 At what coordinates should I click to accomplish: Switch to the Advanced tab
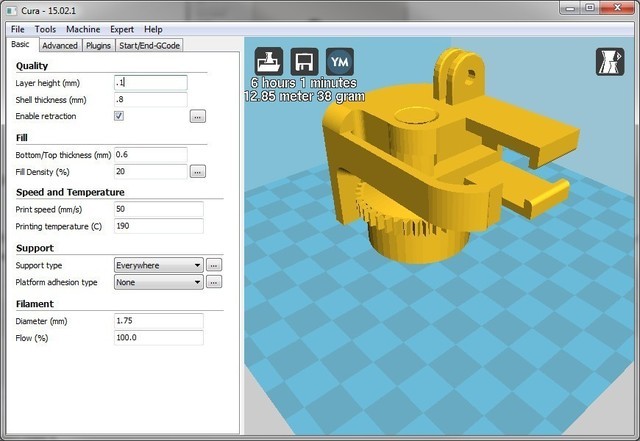pos(60,45)
